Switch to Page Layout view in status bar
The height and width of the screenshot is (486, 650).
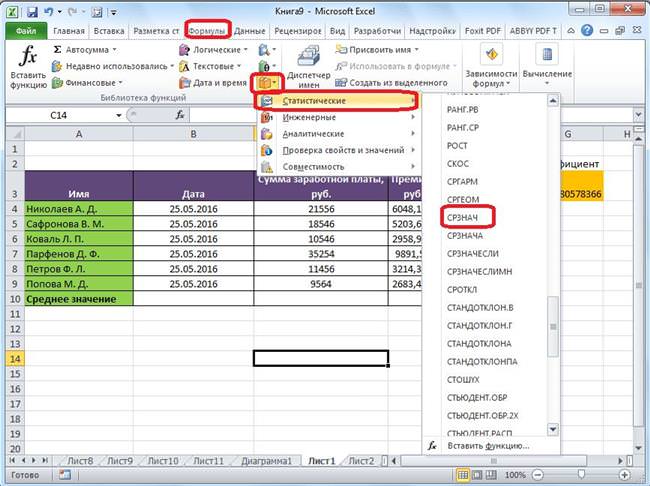click(477, 475)
